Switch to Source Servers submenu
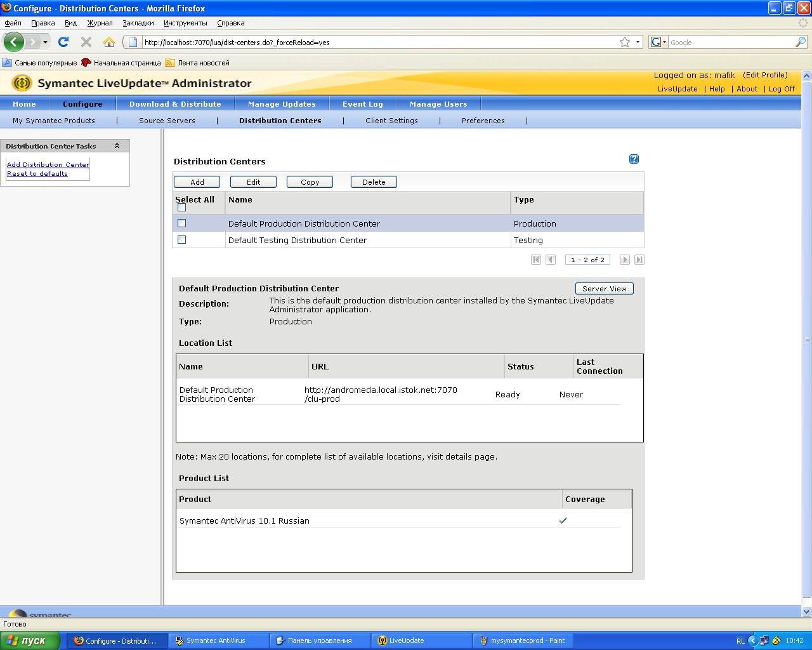 tap(167, 121)
